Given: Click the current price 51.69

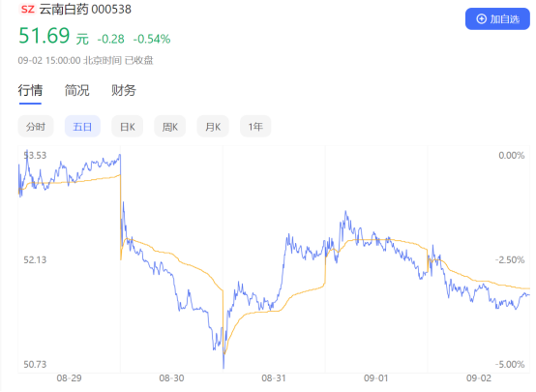Looking at the screenshot, I should tap(45, 36).
